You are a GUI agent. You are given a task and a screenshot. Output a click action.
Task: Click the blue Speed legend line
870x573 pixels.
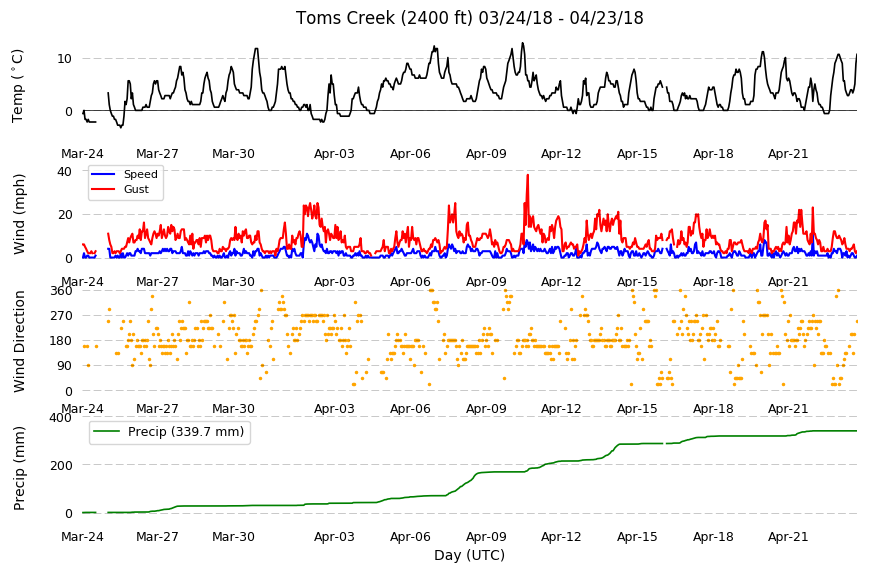[x=103, y=174]
